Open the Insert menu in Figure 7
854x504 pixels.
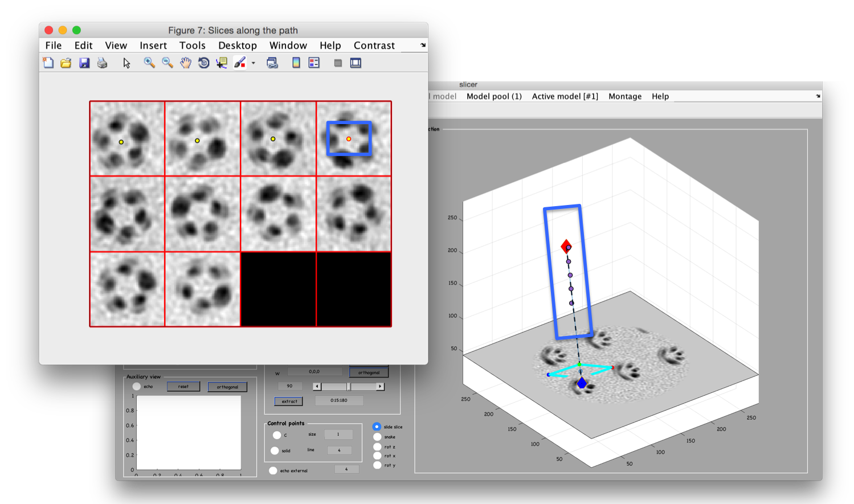[153, 46]
